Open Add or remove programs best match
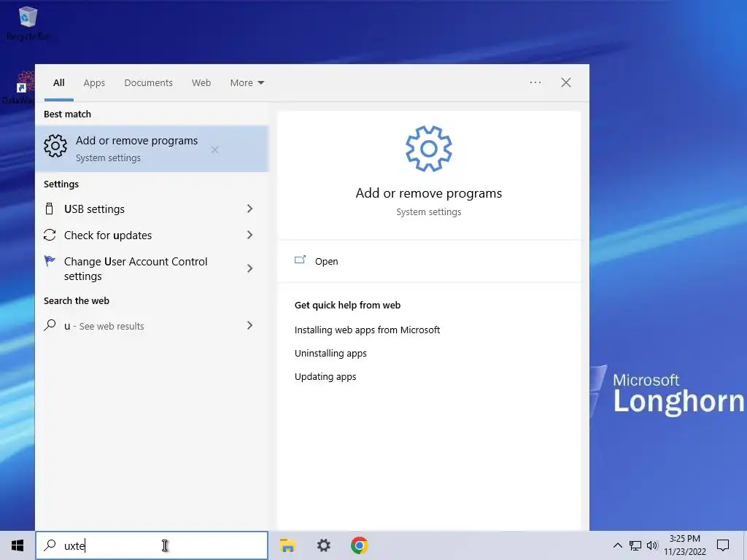 click(x=152, y=149)
